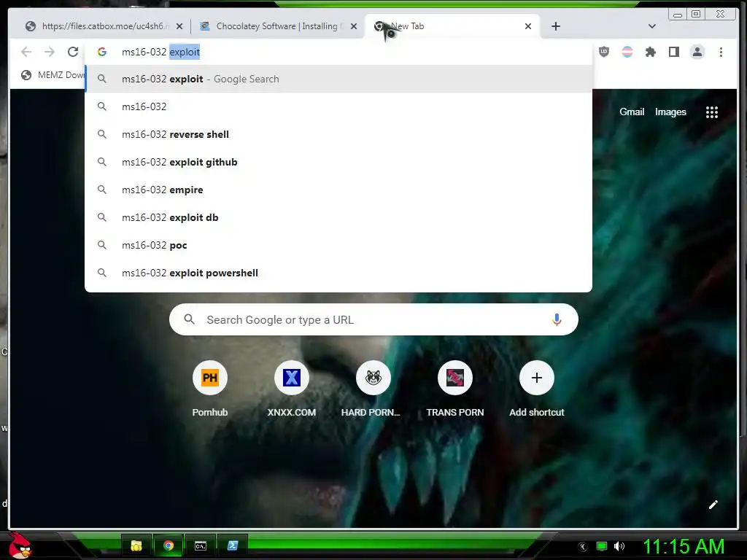Open the uBlock Origin extension

pyautogui.click(x=603, y=52)
